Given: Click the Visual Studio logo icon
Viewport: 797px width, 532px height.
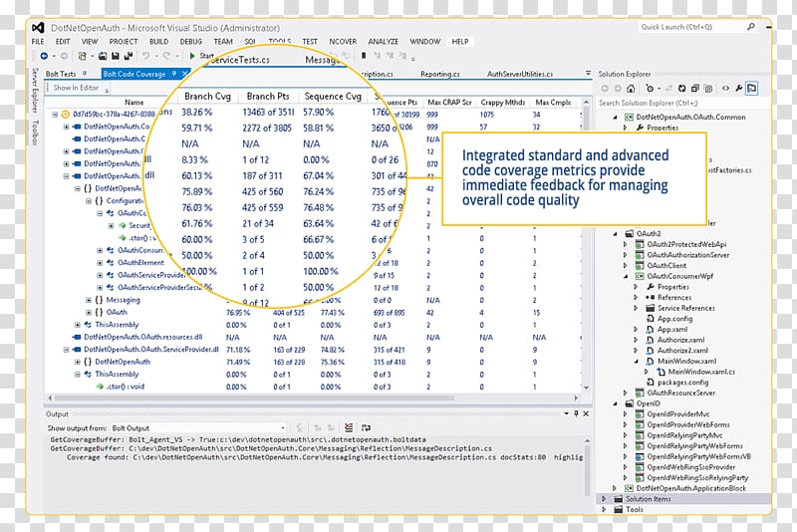Looking at the screenshot, I should (38, 28).
